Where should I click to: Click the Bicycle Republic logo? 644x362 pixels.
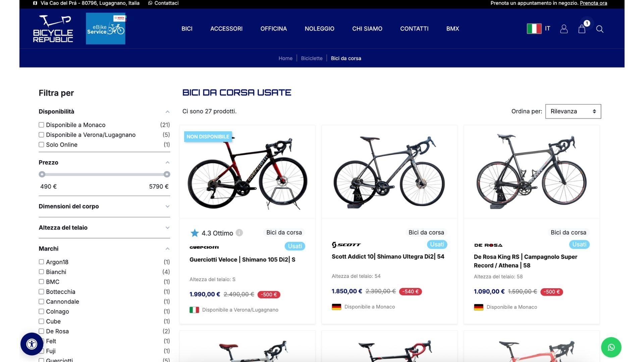(53, 29)
